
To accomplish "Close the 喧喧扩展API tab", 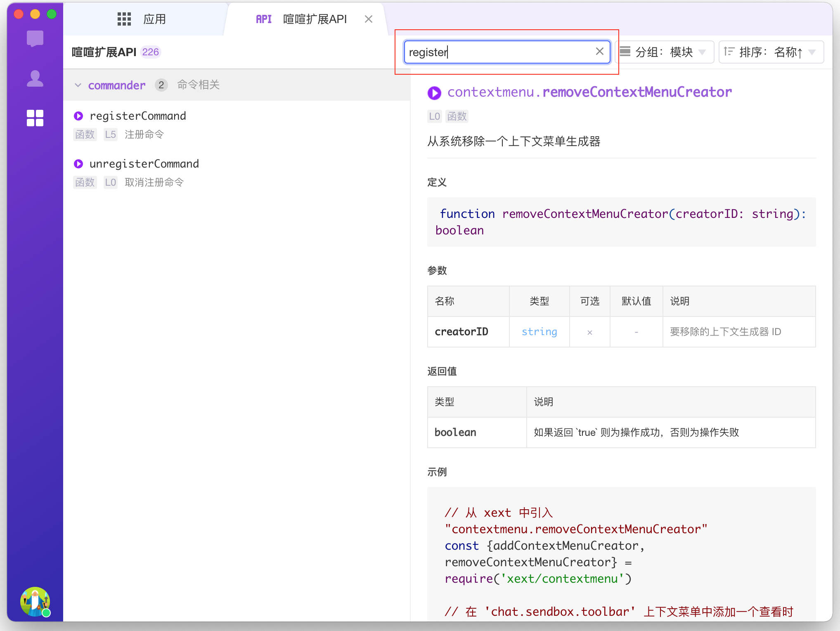I will (369, 19).
